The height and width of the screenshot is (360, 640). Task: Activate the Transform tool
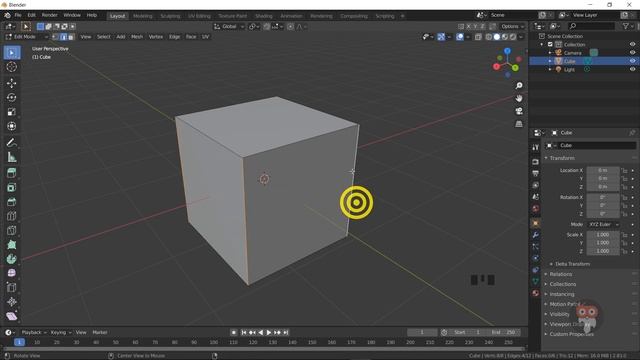(12, 126)
